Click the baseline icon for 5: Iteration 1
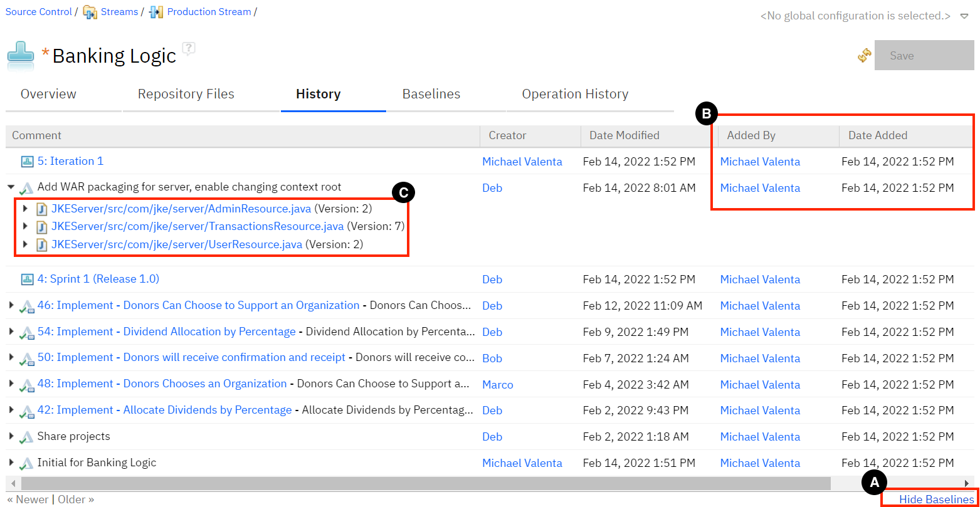The image size is (980, 507). click(27, 162)
